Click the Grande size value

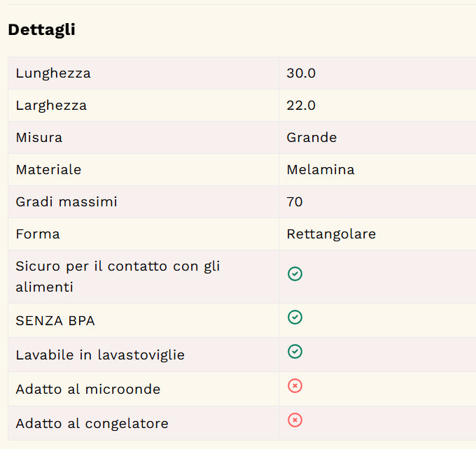click(x=311, y=138)
